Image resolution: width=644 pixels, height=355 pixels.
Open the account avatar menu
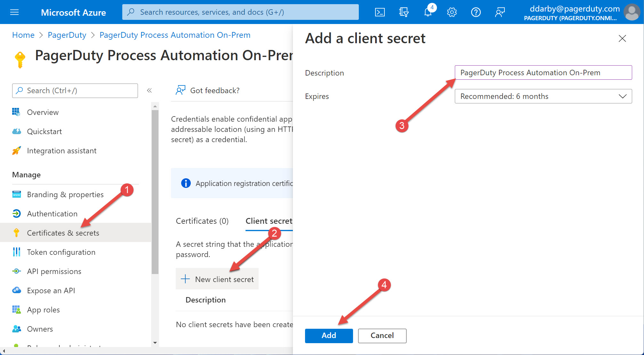[632, 12]
